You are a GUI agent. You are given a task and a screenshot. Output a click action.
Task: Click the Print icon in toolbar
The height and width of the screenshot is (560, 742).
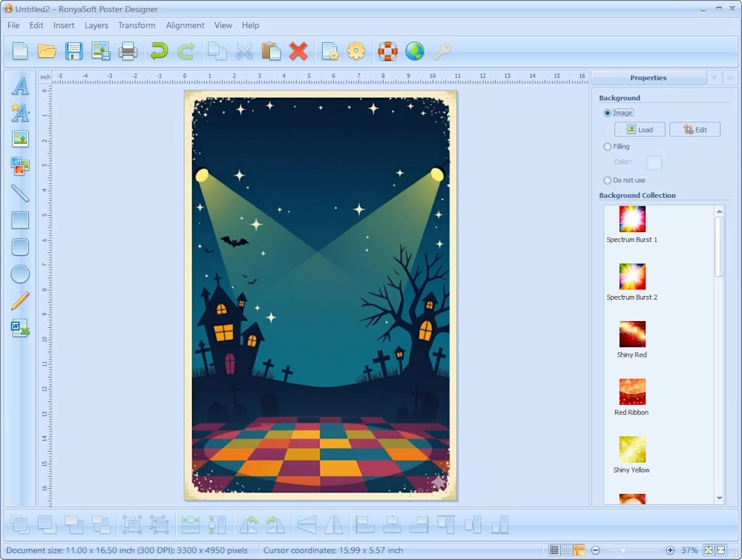click(x=128, y=51)
